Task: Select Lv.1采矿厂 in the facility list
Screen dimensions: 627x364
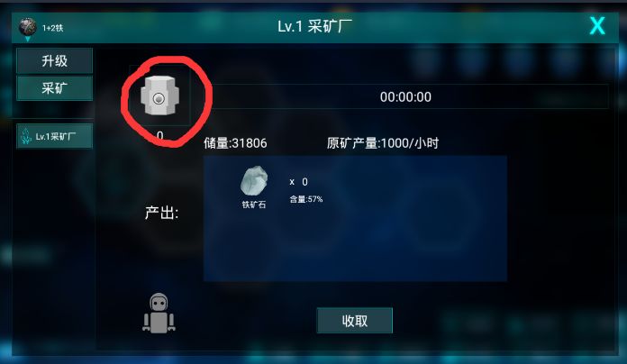Action: 54,136
